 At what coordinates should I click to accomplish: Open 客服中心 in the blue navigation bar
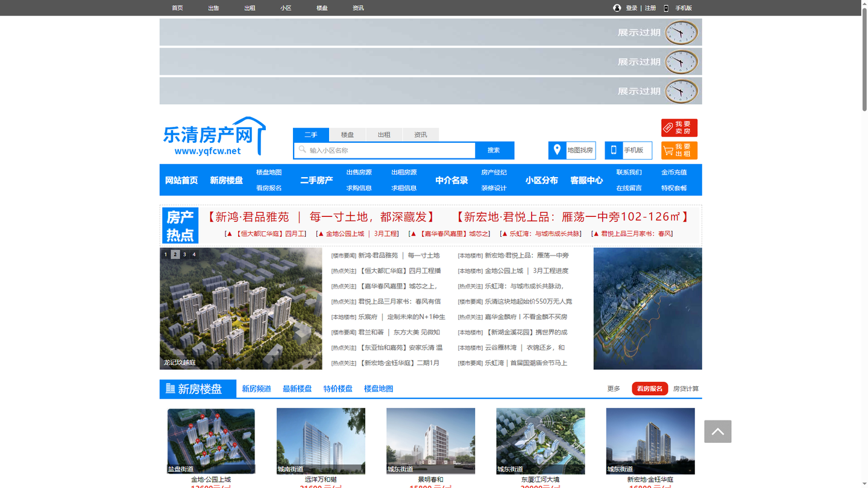pos(587,180)
